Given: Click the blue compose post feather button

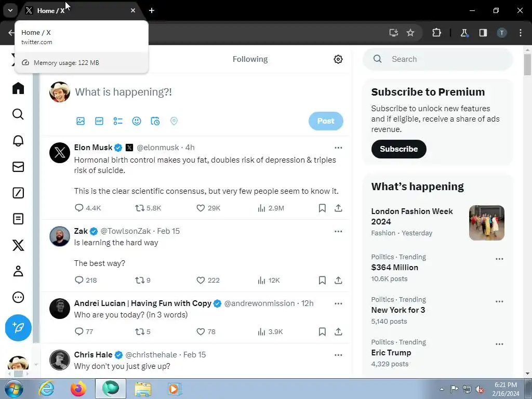Looking at the screenshot, I should [x=18, y=328].
